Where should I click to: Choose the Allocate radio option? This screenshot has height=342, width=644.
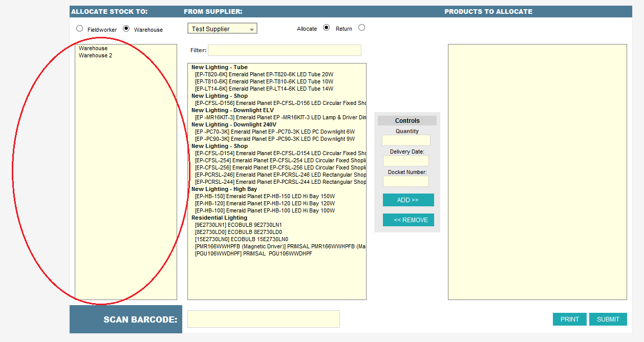[326, 28]
